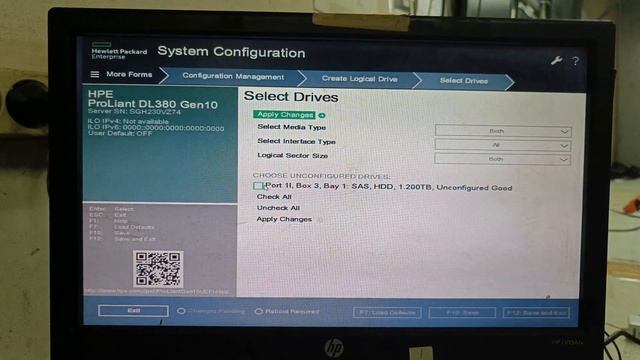The height and width of the screenshot is (360, 640).
Task: Click the Logical Sector Size label
Action: point(293,156)
